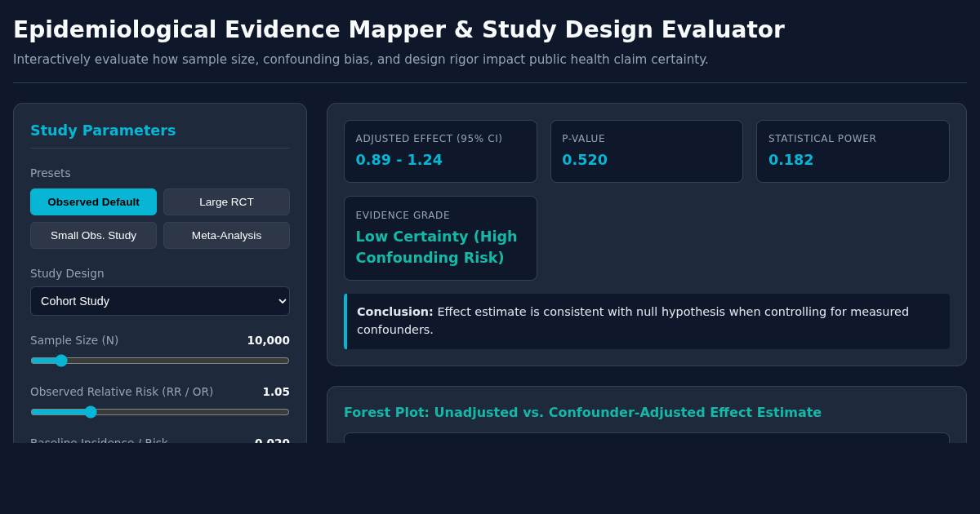Click the Observed Relative Risk (RR / OR) label
This screenshot has height=514, width=980.
click(122, 392)
